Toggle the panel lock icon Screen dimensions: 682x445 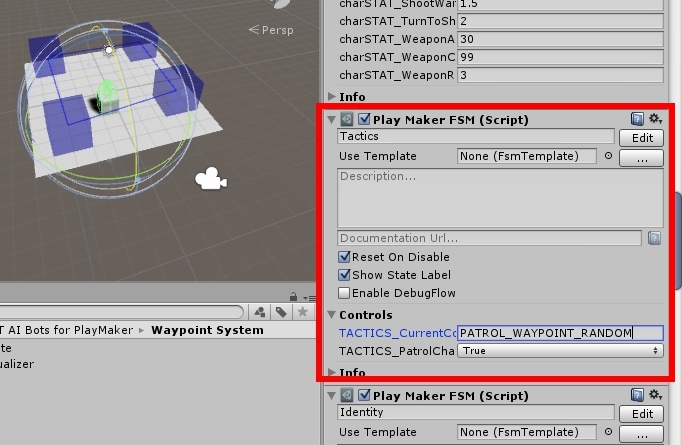click(294, 297)
